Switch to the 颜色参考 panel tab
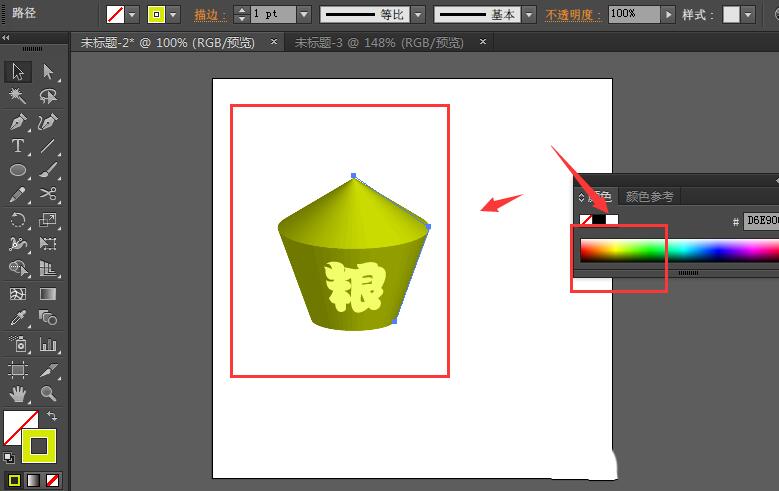 (649, 197)
